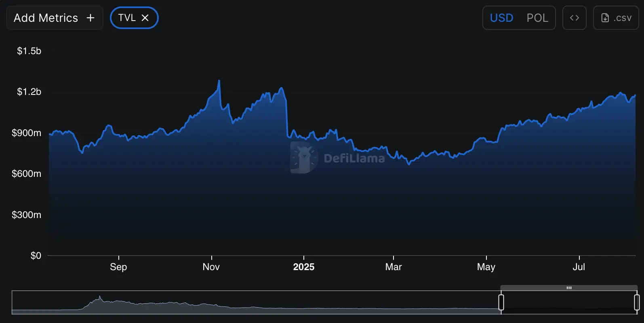Click the $900m y-axis label
The width and height of the screenshot is (644, 323).
(x=26, y=133)
